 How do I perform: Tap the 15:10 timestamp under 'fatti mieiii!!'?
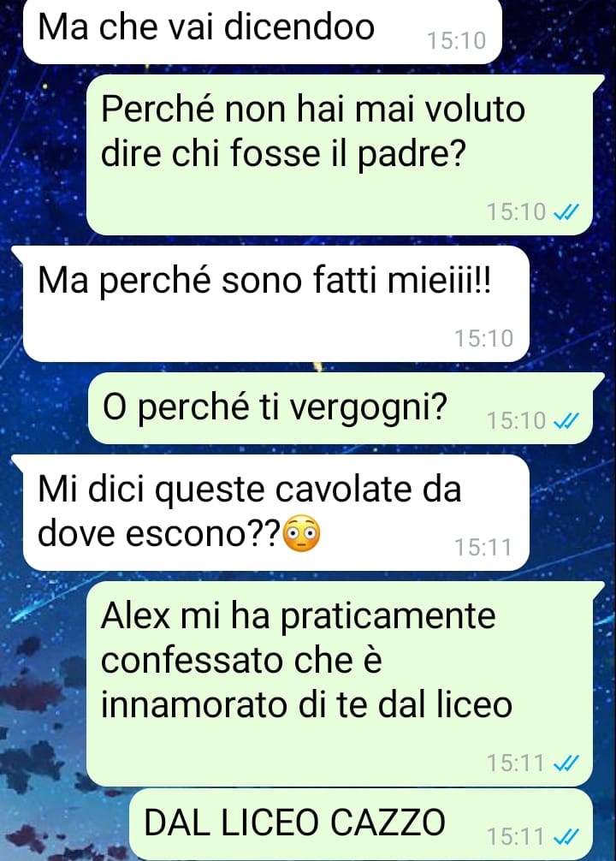483,339
